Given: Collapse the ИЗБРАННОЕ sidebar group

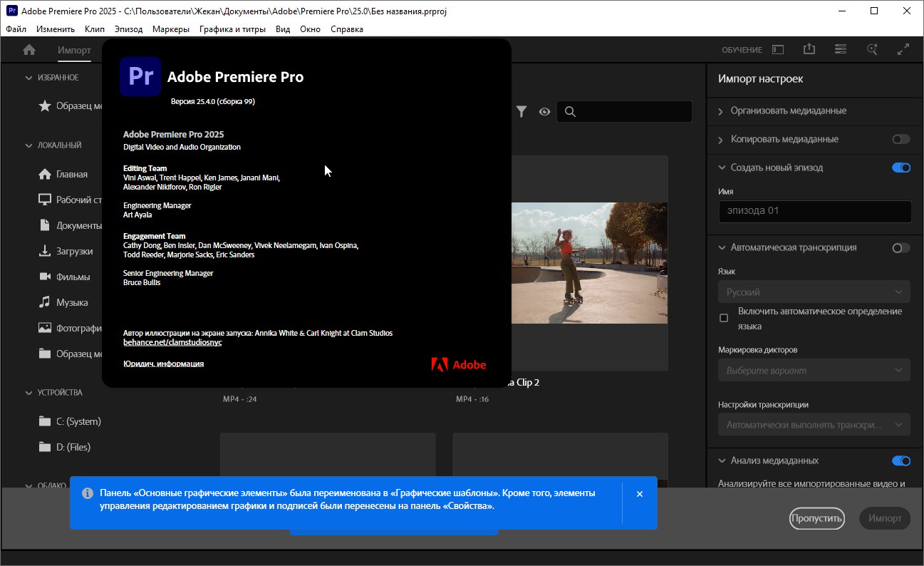Looking at the screenshot, I should tap(28, 78).
